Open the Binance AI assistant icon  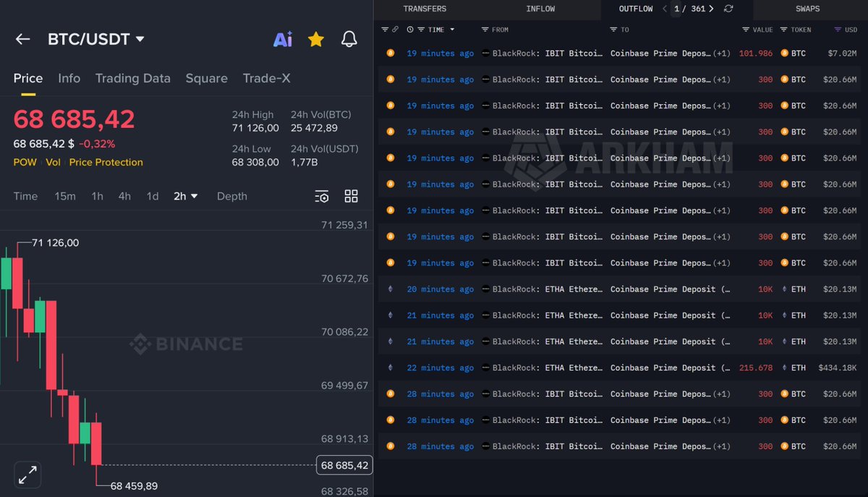283,39
